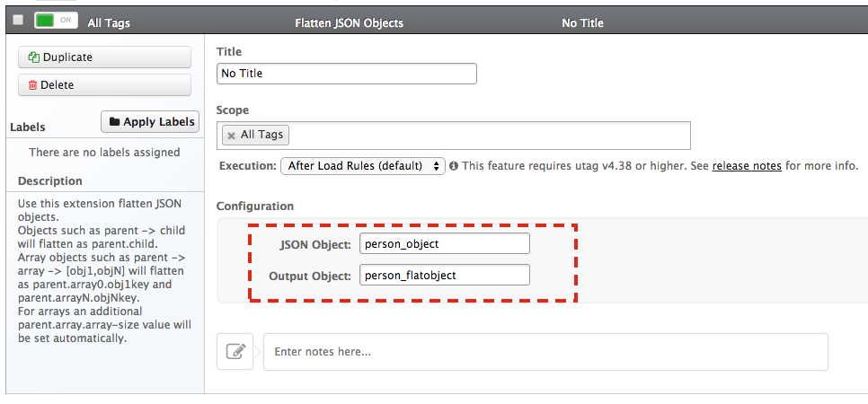
Task: Click the Output Object field
Action: [444, 275]
